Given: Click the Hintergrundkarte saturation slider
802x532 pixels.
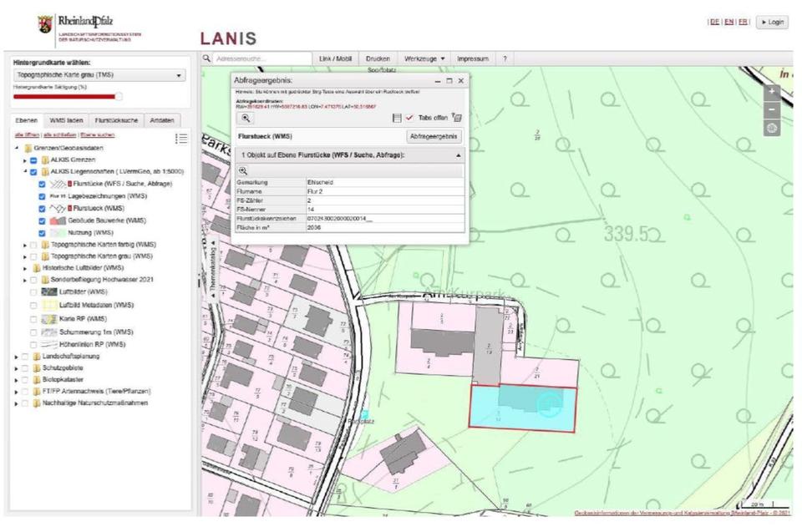Looking at the screenshot, I should point(67,96).
